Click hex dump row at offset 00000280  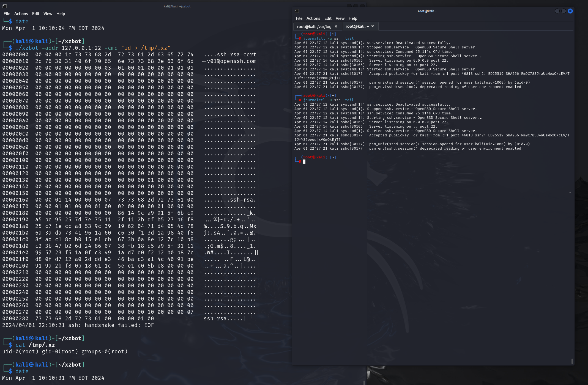tap(124, 318)
